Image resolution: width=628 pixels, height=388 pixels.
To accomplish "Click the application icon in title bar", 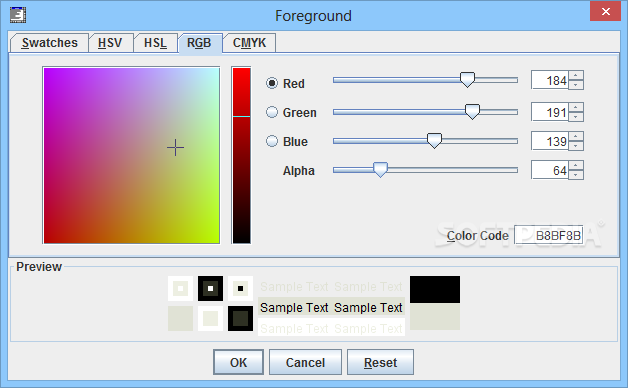I will click(18, 15).
